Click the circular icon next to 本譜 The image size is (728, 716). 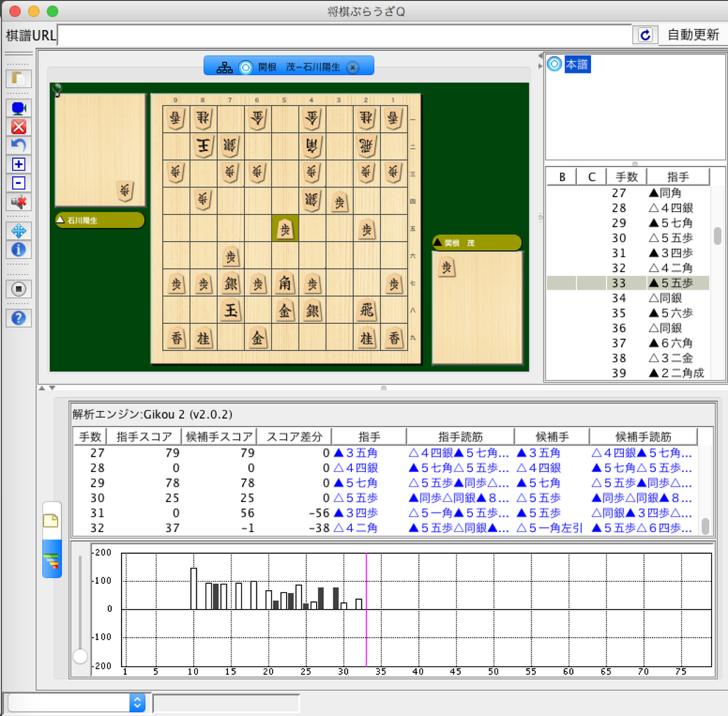tap(555, 64)
